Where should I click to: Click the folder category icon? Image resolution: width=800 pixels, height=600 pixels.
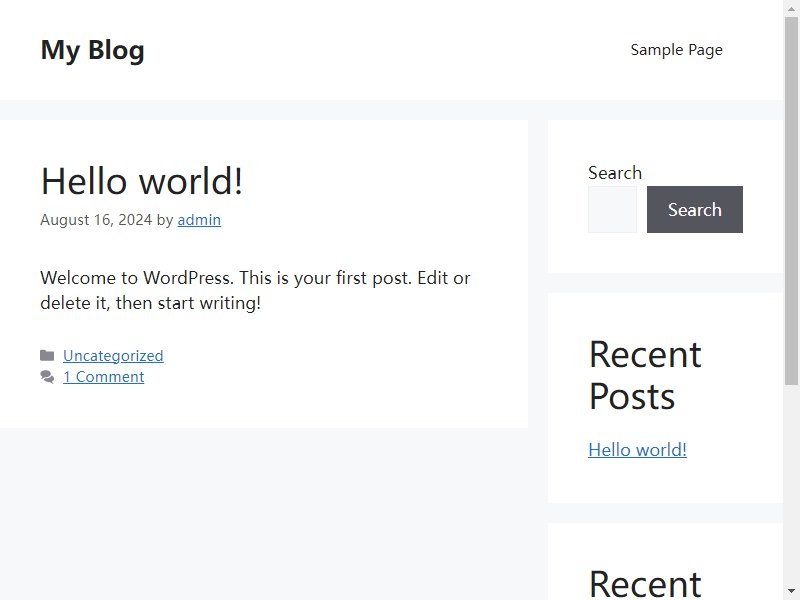(47, 356)
